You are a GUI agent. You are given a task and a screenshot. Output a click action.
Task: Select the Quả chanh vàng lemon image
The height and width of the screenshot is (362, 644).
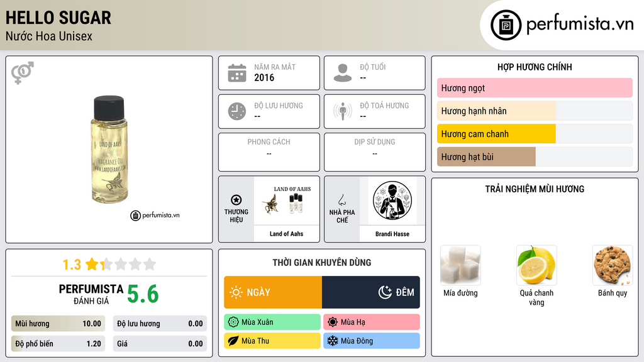point(536,266)
